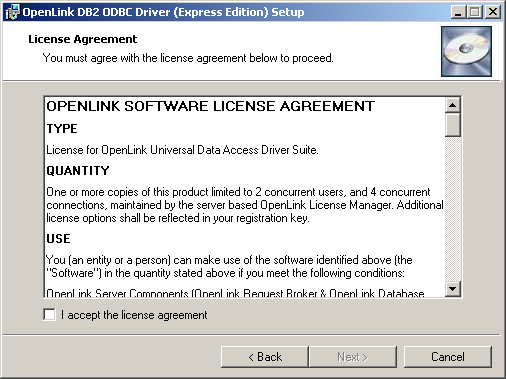The height and width of the screenshot is (379, 506).
Task: Click the installer icon in the title bar
Action: point(12,12)
